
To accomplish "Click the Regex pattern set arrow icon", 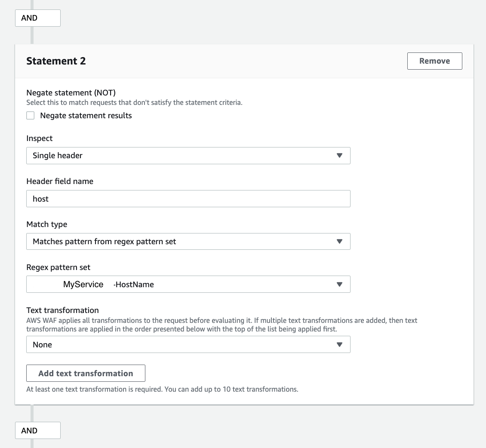I will 339,285.
